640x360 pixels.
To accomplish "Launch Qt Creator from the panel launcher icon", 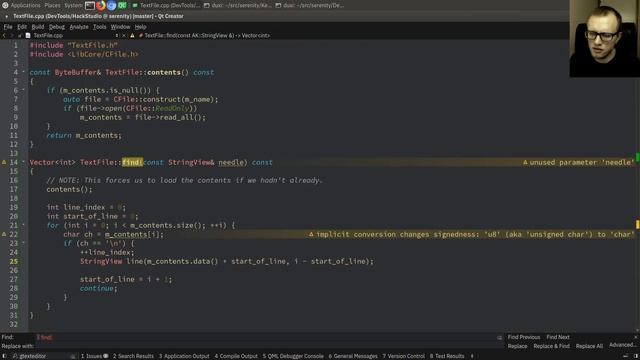I will [x=122, y=5].
